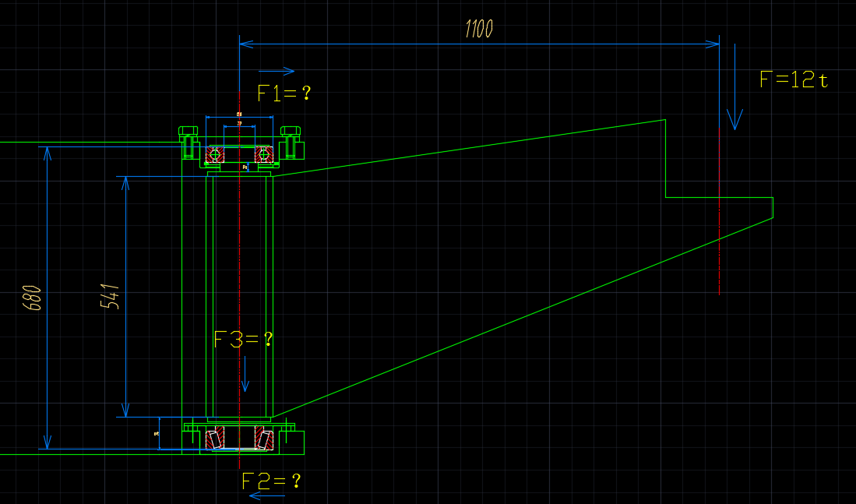Image resolution: width=856 pixels, height=504 pixels.
Task: Click the F2=? text label
Action: [271, 481]
